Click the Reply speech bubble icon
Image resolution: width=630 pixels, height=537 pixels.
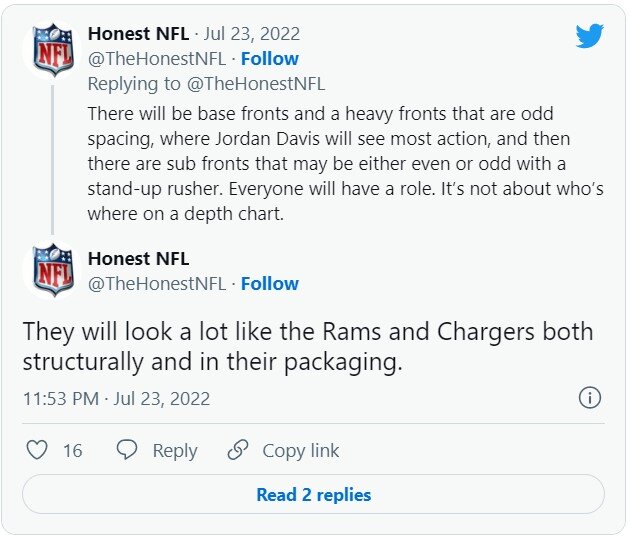click(x=126, y=450)
